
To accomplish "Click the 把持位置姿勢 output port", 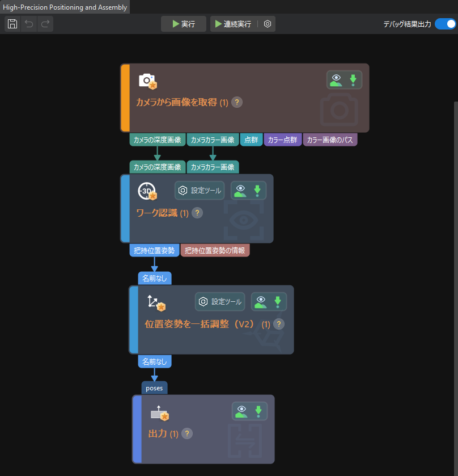I will pos(154,250).
